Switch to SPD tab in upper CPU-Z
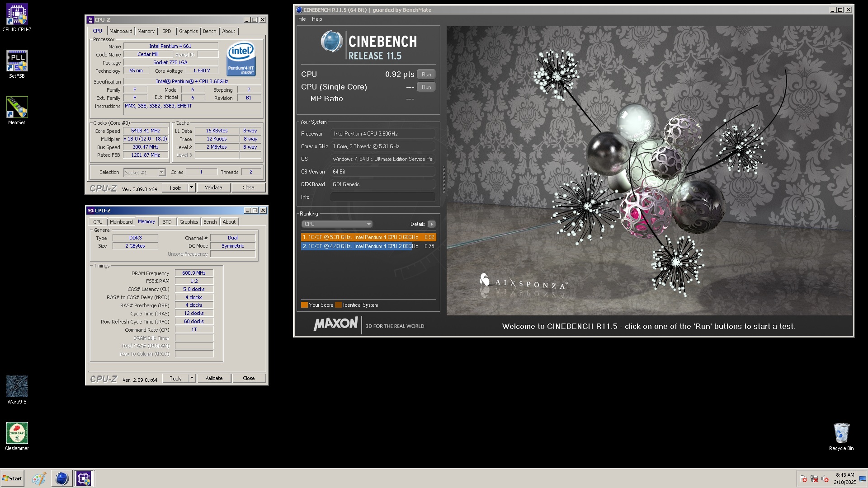Viewport: 868px width, 488px height. [167, 31]
